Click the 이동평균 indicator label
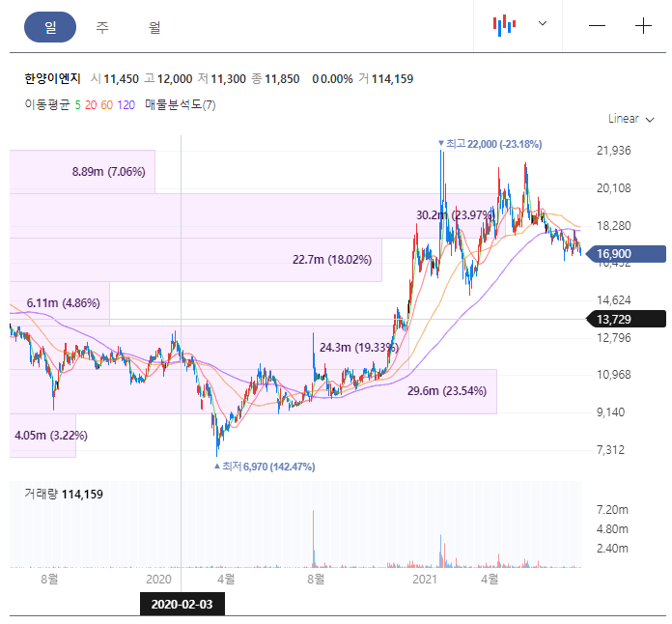 (x=47, y=104)
